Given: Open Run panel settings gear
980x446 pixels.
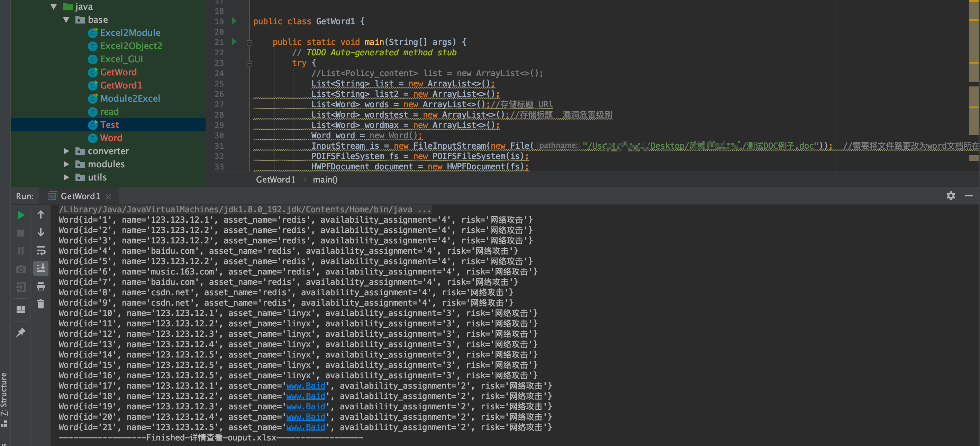Looking at the screenshot, I should coord(950,196).
